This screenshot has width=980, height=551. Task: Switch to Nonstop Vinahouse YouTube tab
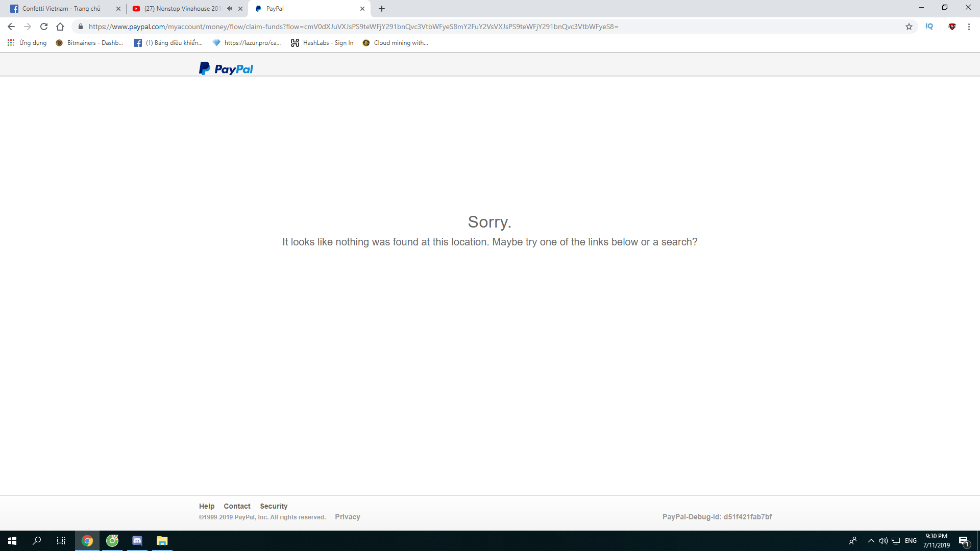pyautogui.click(x=181, y=9)
